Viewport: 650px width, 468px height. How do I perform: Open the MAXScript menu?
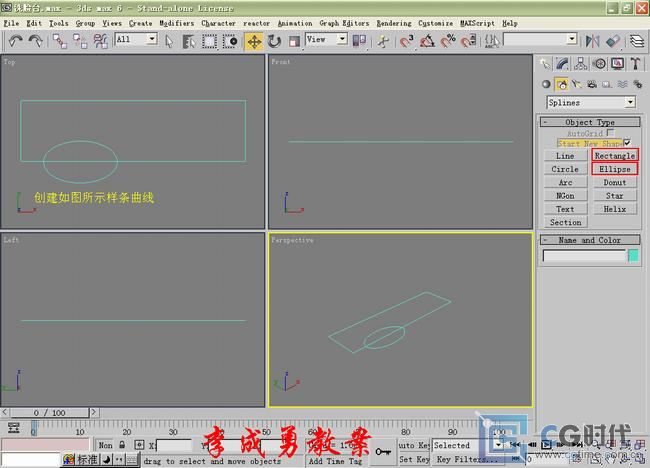[477, 23]
